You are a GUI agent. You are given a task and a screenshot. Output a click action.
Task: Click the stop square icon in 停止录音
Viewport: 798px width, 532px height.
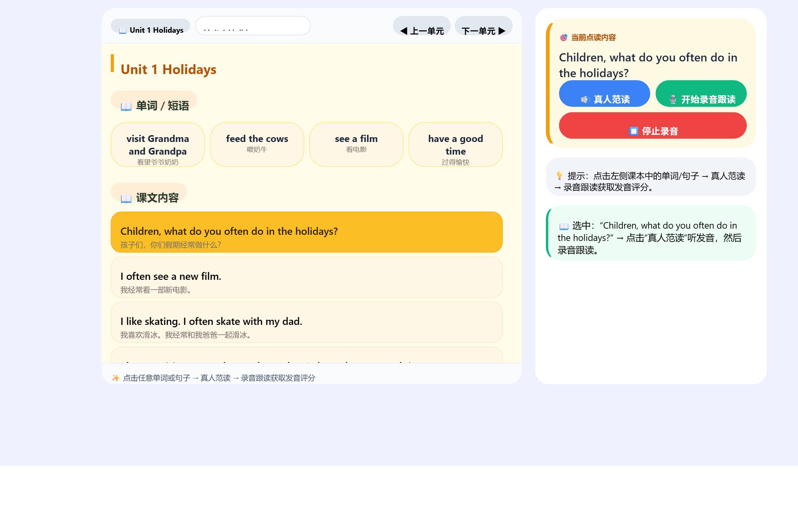point(634,131)
